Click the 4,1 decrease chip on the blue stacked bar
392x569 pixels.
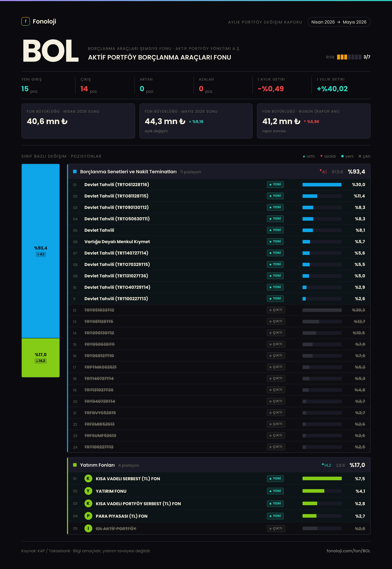pyautogui.click(x=41, y=254)
